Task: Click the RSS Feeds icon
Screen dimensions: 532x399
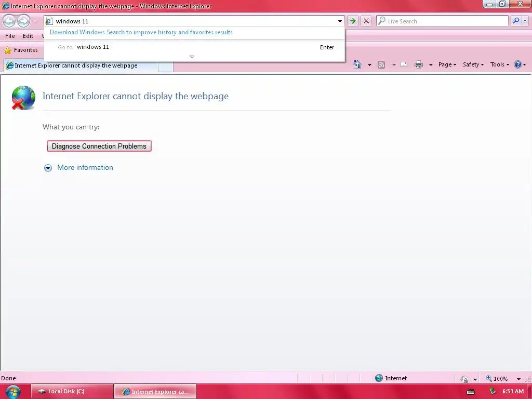Action: (x=381, y=65)
